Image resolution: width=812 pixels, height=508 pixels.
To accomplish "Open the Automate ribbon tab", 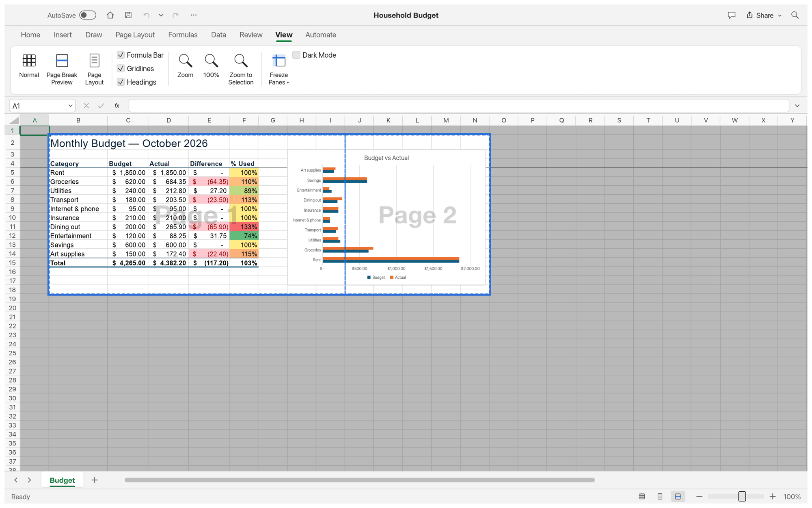I will [x=321, y=35].
